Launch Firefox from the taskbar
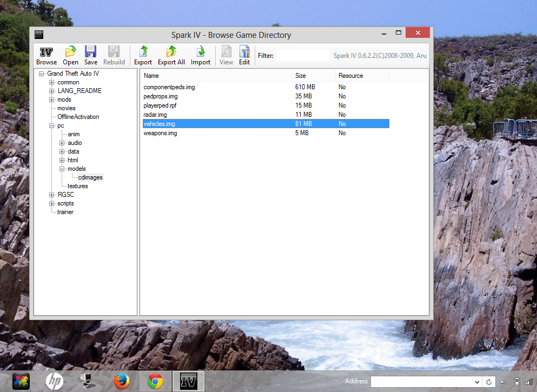This screenshot has width=537, height=392. click(x=121, y=381)
